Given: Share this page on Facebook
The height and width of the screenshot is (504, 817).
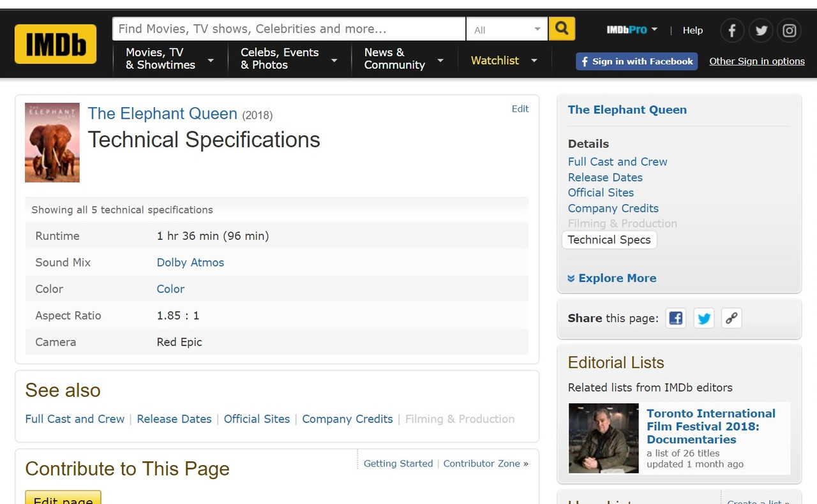Looking at the screenshot, I should pos(676,318).
